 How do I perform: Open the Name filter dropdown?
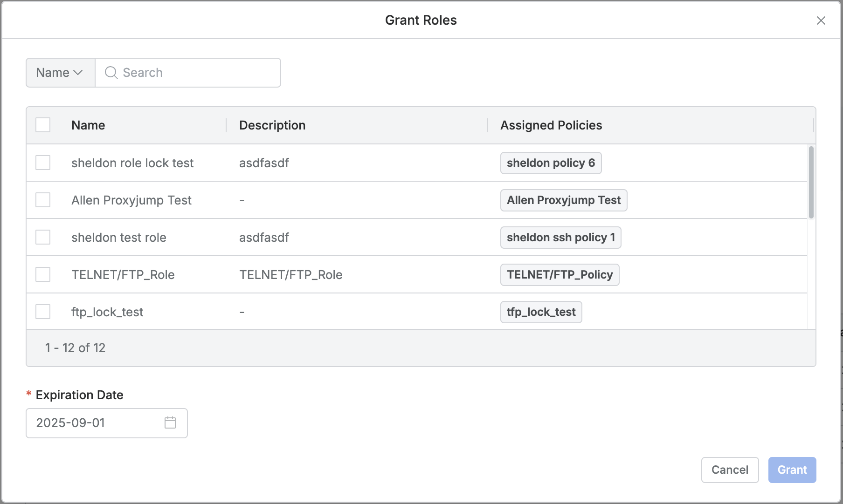[x=60, y=73]
